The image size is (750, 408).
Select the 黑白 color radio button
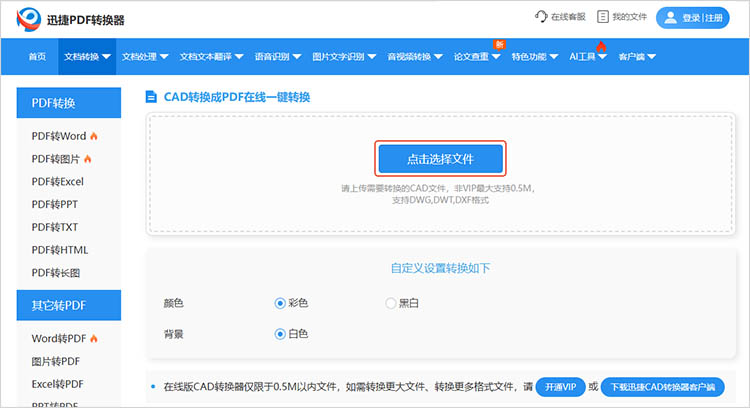click(390, 303)
